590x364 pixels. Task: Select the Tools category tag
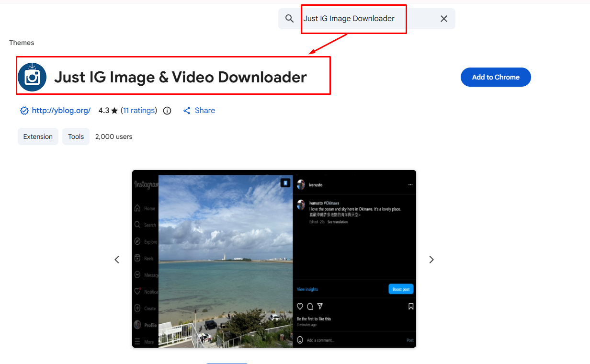click(x=76, y=136)
